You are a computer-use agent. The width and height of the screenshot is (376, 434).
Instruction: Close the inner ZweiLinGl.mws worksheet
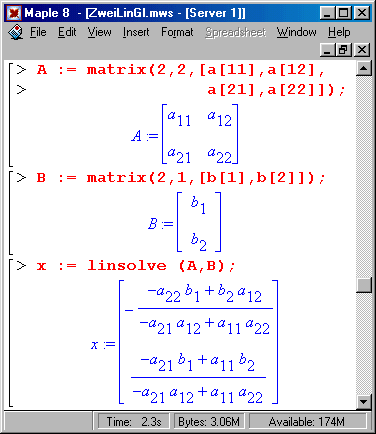(362, 50)
